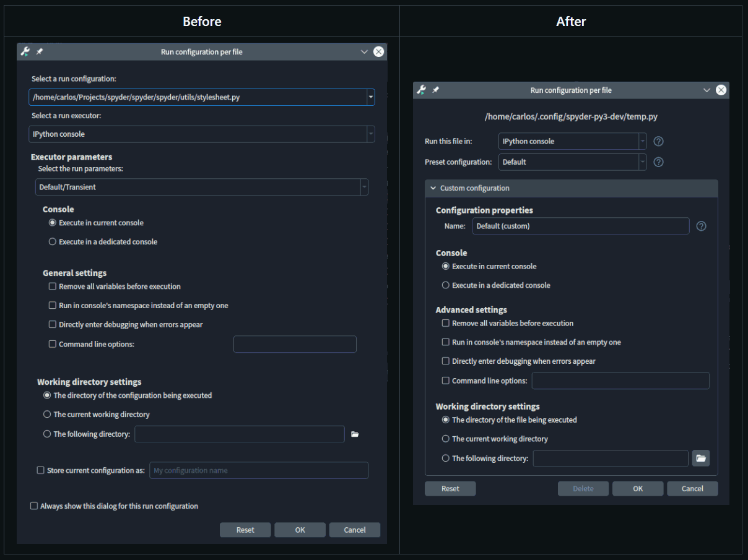Collapse the Before dialog with its titlebar chevron

click(x=364, y=51)
